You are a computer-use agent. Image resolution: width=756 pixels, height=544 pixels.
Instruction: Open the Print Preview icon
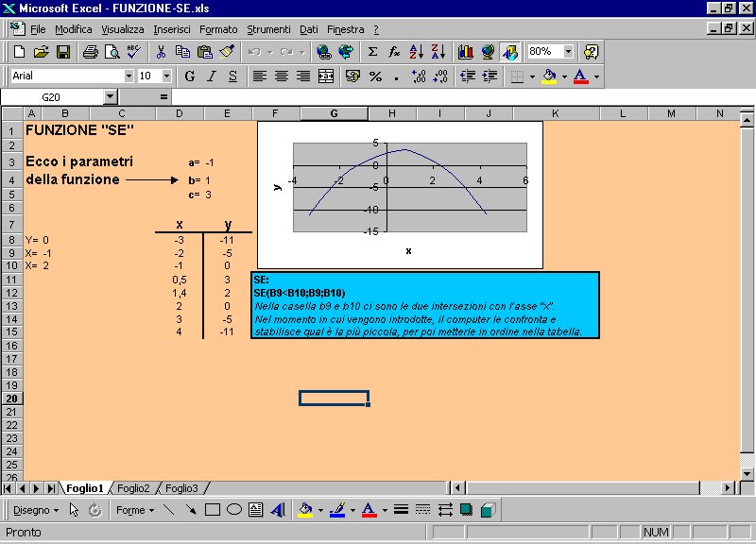tap(112, 52)
